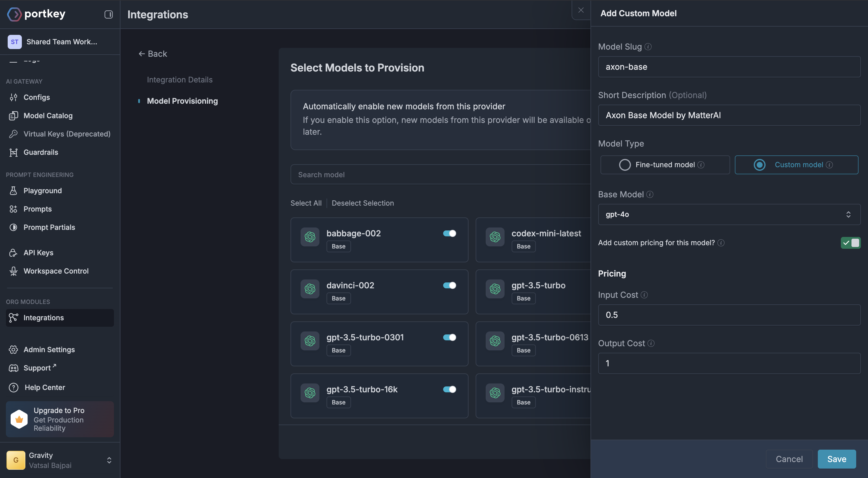This screenshot has width=868, height=478.
Task: Open Model Catalog from the sidebar icon
Action: (x=14, y=116)
